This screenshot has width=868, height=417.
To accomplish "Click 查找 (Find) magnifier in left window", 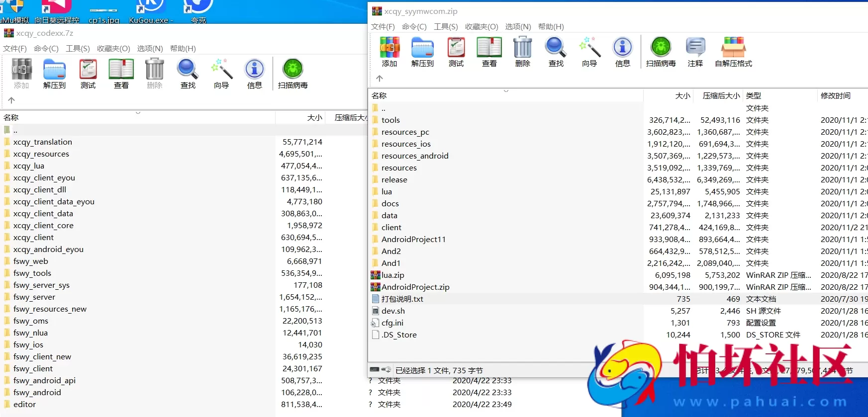I will click(188, 74).
